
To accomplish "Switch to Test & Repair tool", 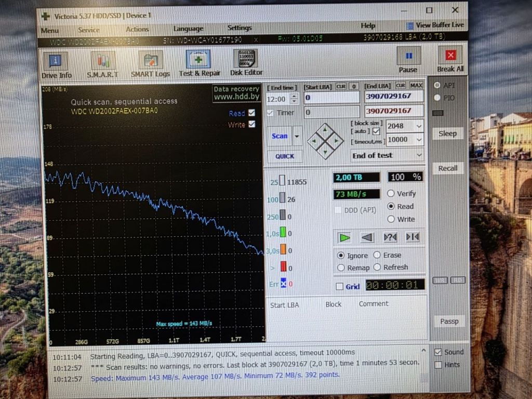I will point(199,64).
